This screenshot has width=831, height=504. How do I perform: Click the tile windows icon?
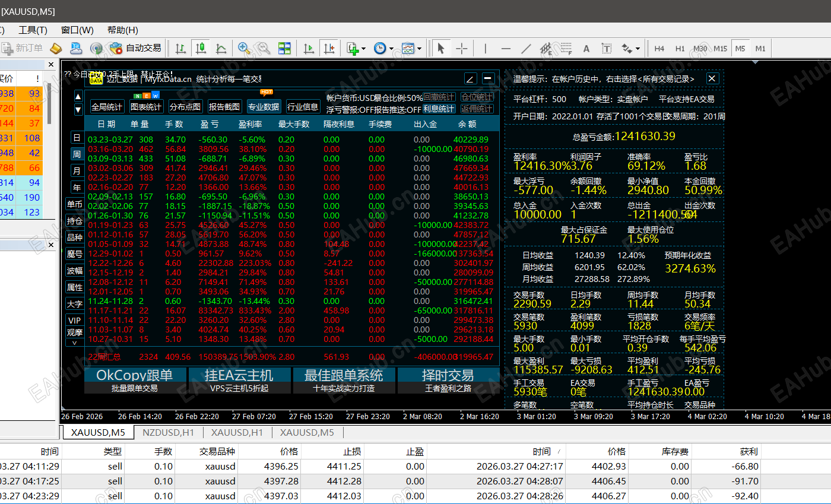pyautogui.click(x=284, y=48)
